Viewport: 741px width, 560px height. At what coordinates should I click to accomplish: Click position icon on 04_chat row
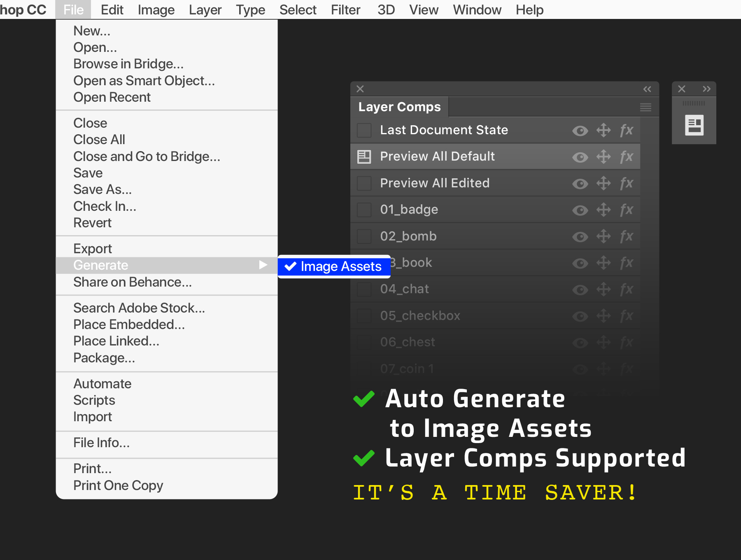click(604, 289)
